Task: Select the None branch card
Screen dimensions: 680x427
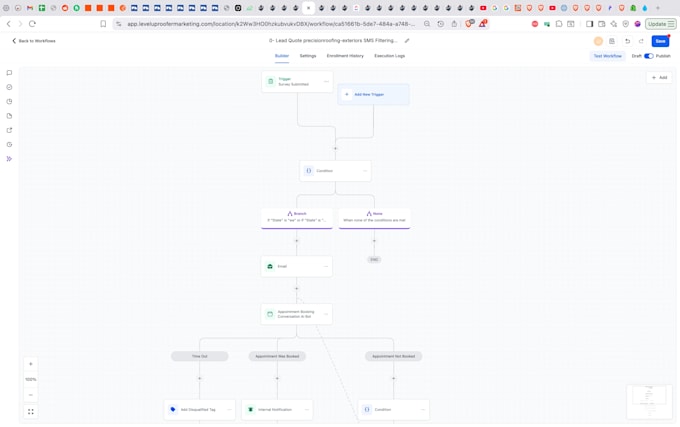Action: 374,218
